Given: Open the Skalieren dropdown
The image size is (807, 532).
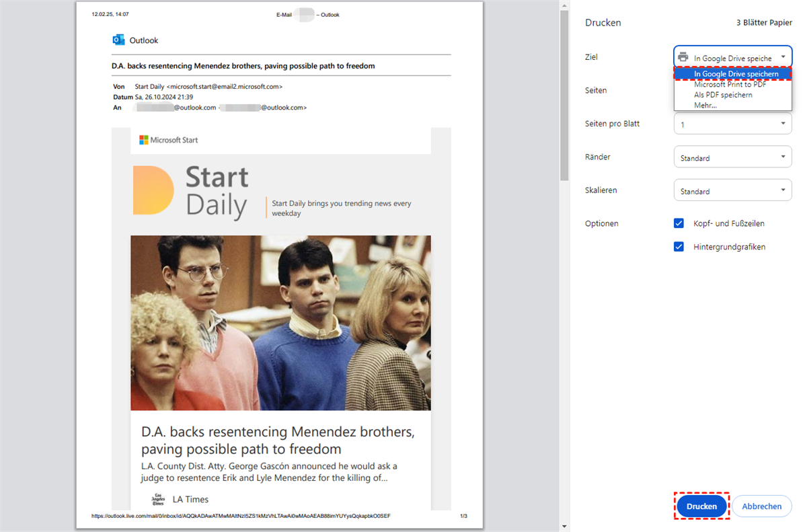Looking at the screenshot, I should click(732, 191).
